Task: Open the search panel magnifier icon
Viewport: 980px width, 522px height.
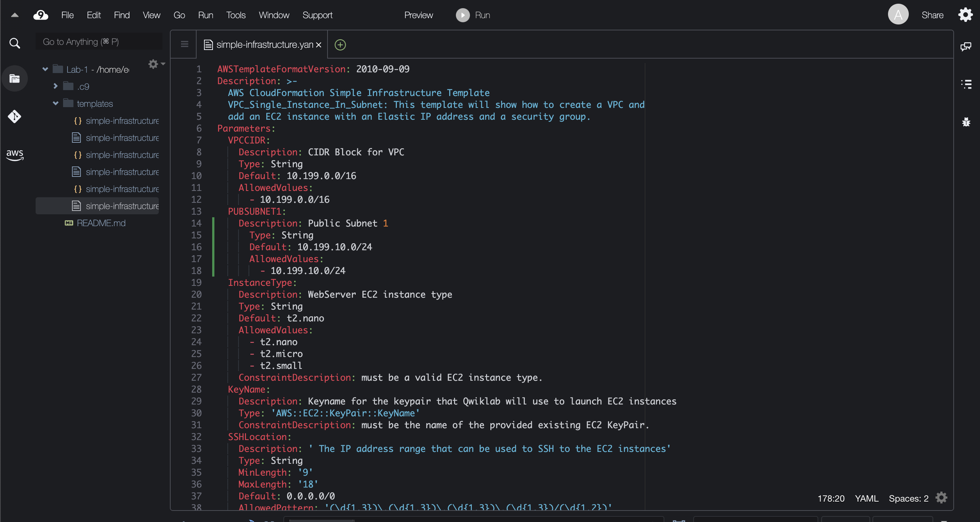Action: pyautogui.click(x=14, y=43)
